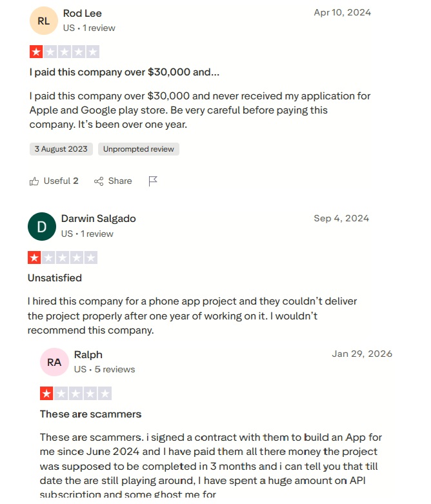Click the Share text button
The image size is (431, 504).
120,181
